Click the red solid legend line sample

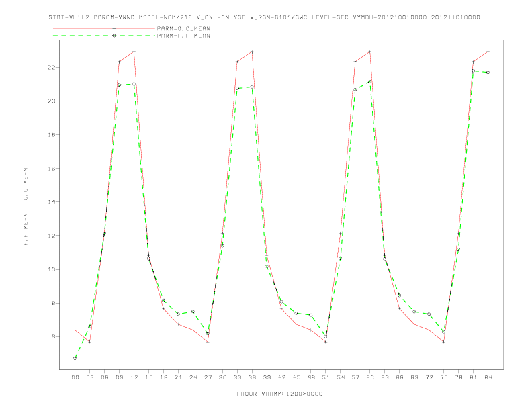(x=104, y=28)
